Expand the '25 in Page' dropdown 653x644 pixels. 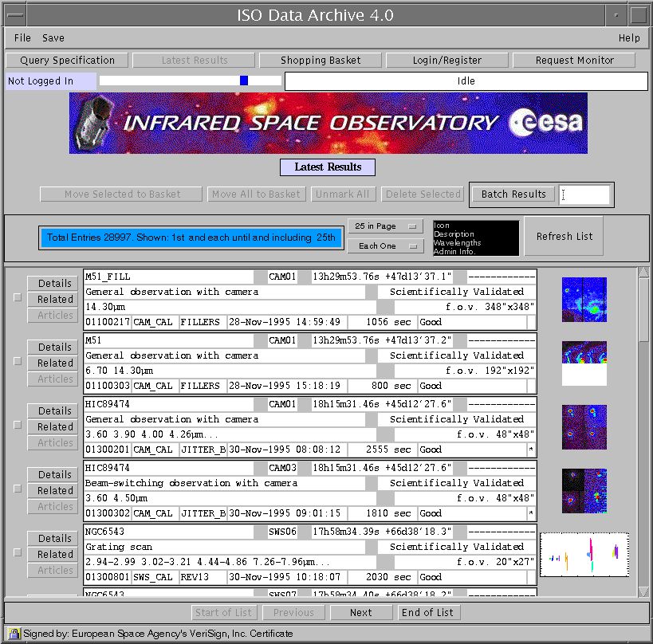[385, 226]
